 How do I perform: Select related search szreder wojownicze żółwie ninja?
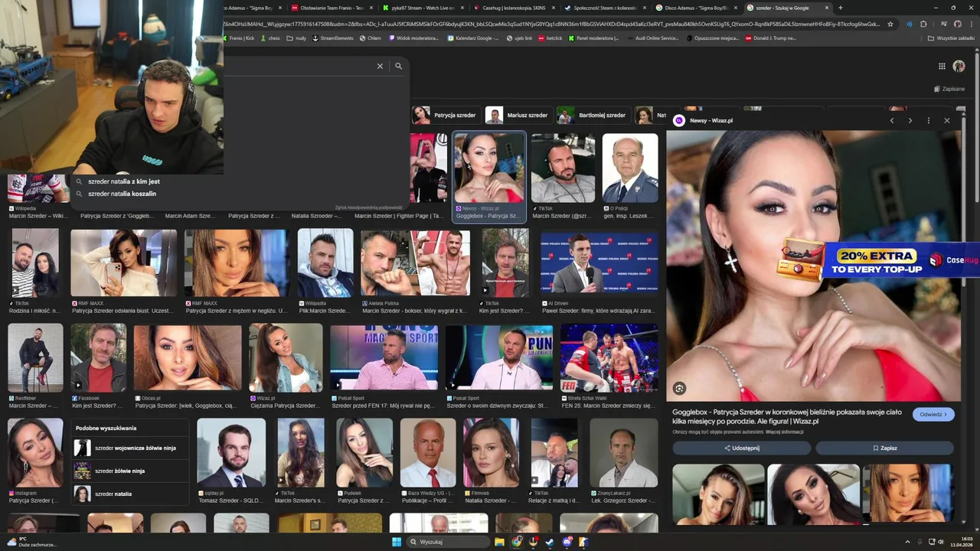[129, 448]
